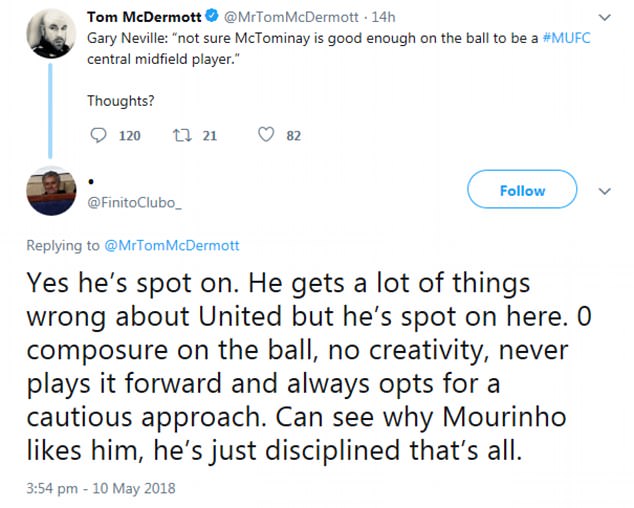Retweet Tom McDermott's tweet
634x508 pixels.
click(181, 135)
